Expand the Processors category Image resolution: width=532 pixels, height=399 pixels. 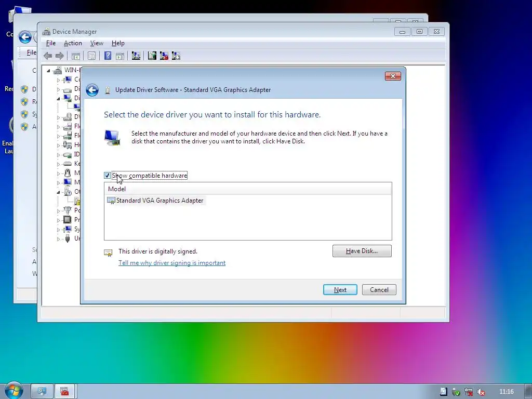(x=58, y=220)
